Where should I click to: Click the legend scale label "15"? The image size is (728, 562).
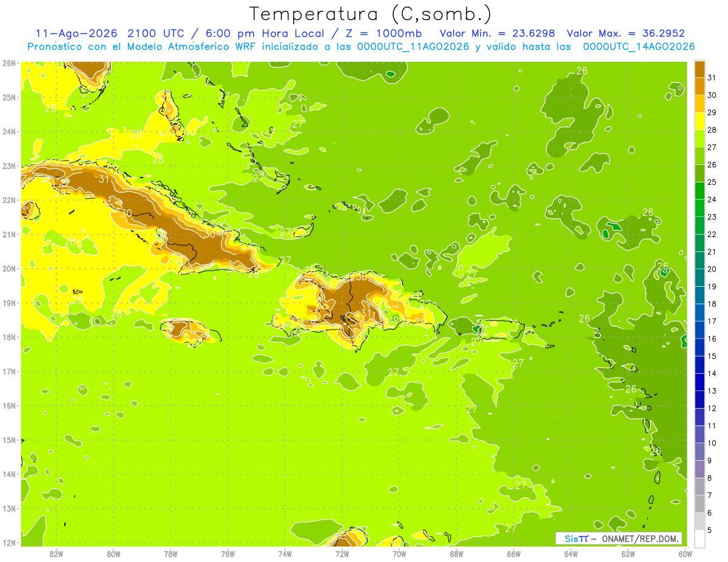click(712, 356)
